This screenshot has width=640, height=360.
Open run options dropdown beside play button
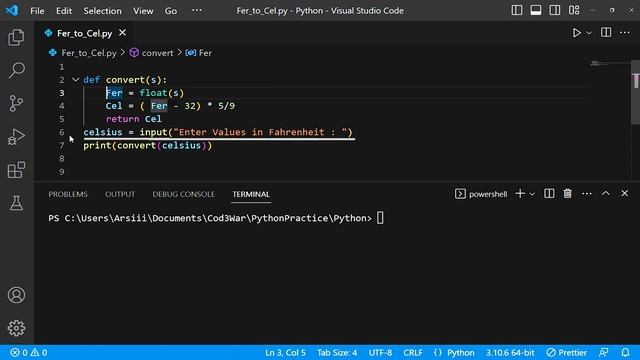pos(589,33)
